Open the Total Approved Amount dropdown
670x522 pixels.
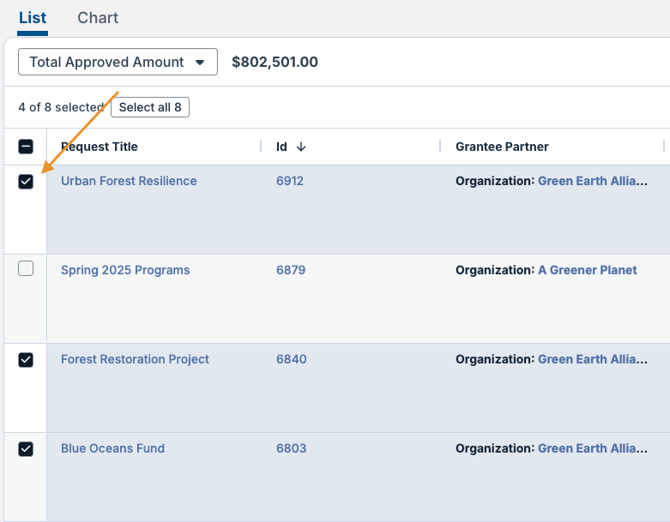pyautogui.click(x=118, y=62)
